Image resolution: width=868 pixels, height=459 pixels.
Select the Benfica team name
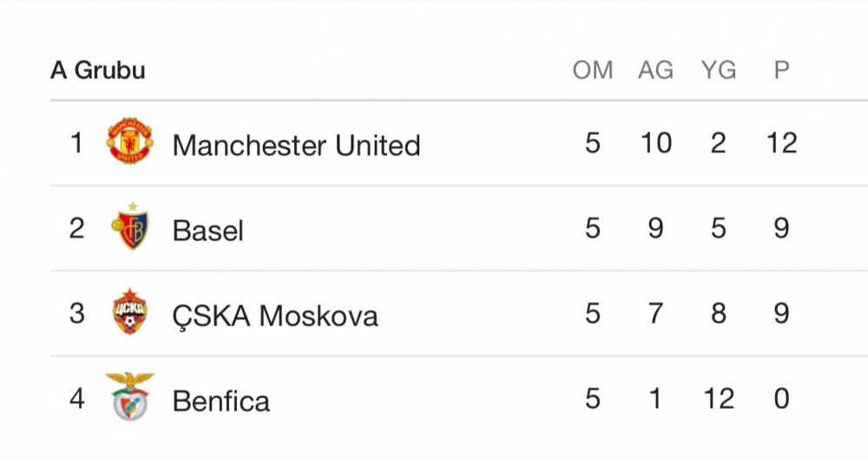[x=221, y=400]
